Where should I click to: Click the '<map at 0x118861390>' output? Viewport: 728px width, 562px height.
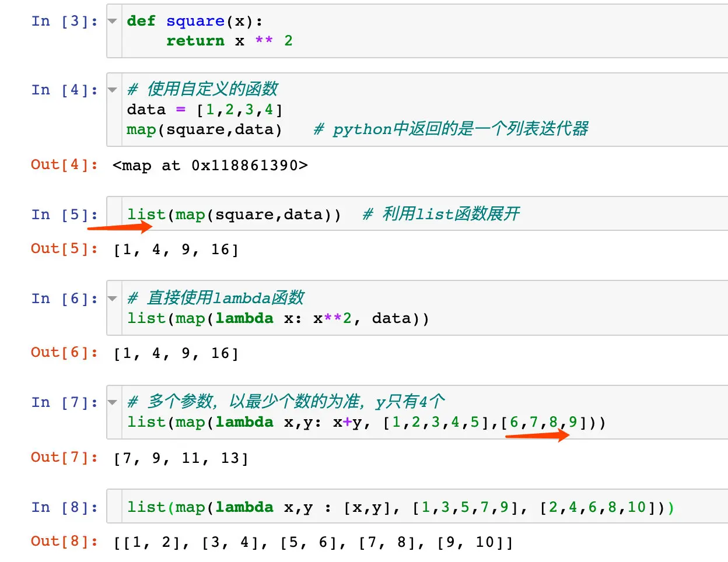210,166
